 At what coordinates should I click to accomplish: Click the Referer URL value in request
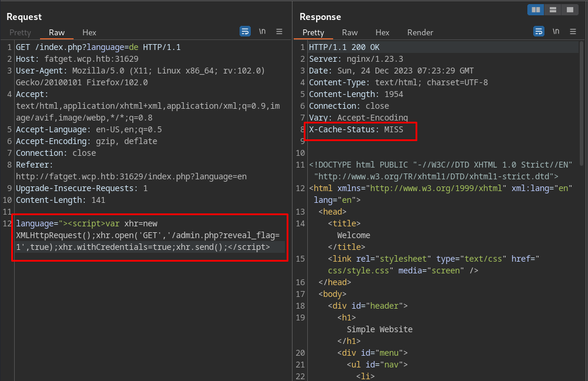(131, 176)
